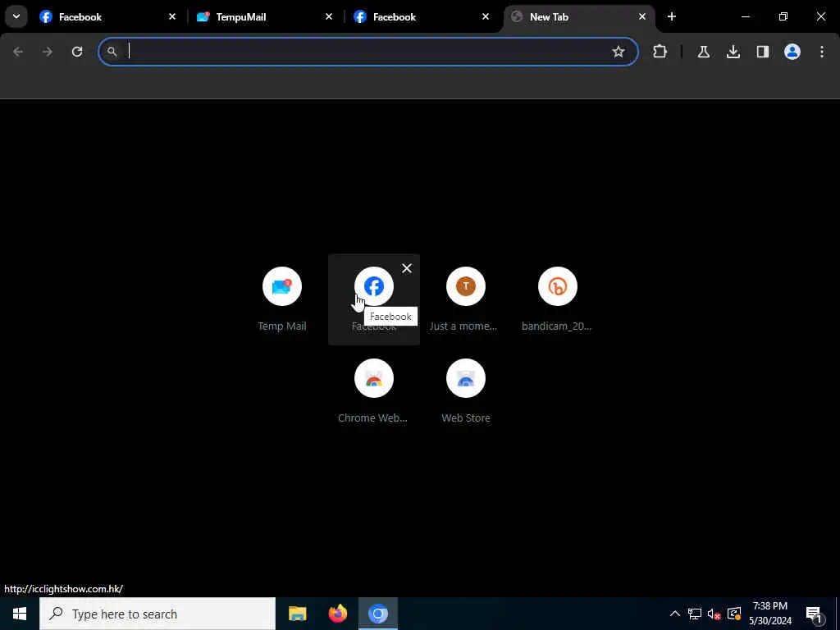Open a new tab with plus button
Image resolution: width=840 pixels, height=630 pixels.
(672, 16)
